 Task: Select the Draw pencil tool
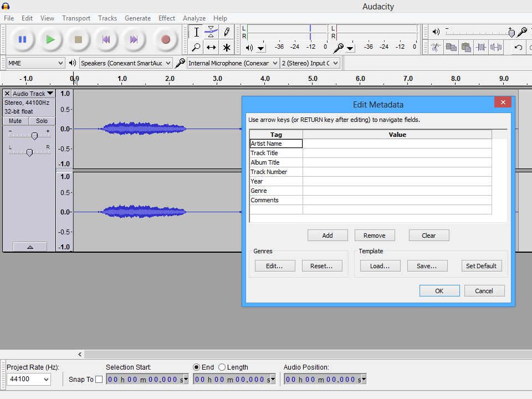tap(226, 32)
